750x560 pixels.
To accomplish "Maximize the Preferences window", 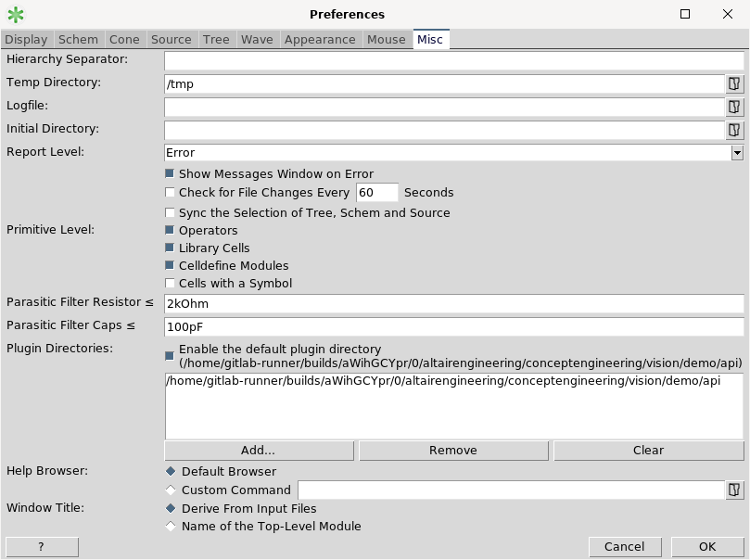I will point(685,14).
